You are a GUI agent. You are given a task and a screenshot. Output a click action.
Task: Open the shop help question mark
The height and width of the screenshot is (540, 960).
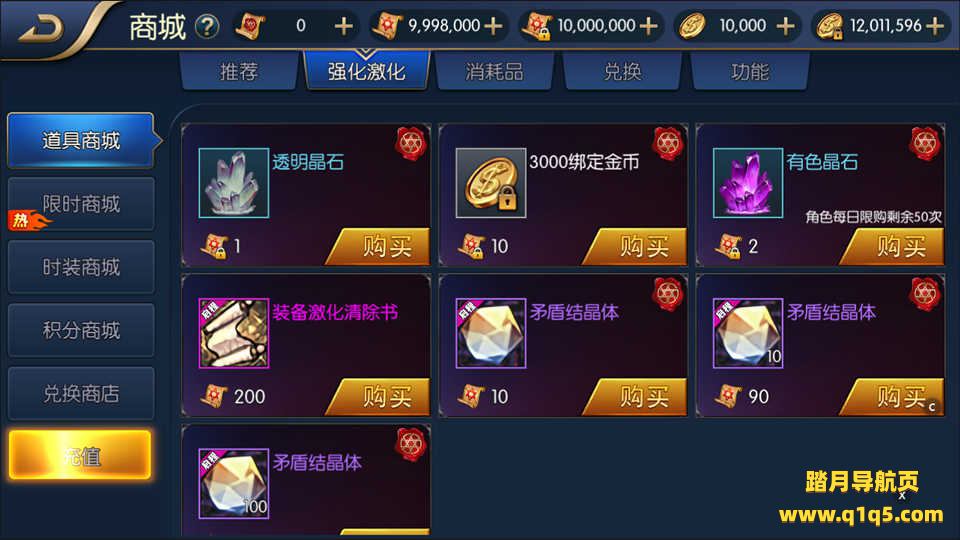(207, 26)
